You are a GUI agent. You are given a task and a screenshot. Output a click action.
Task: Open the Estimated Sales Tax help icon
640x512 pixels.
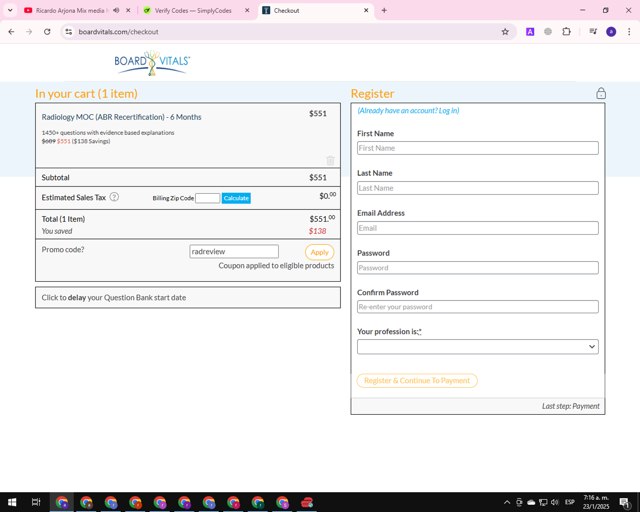[114, 197]
